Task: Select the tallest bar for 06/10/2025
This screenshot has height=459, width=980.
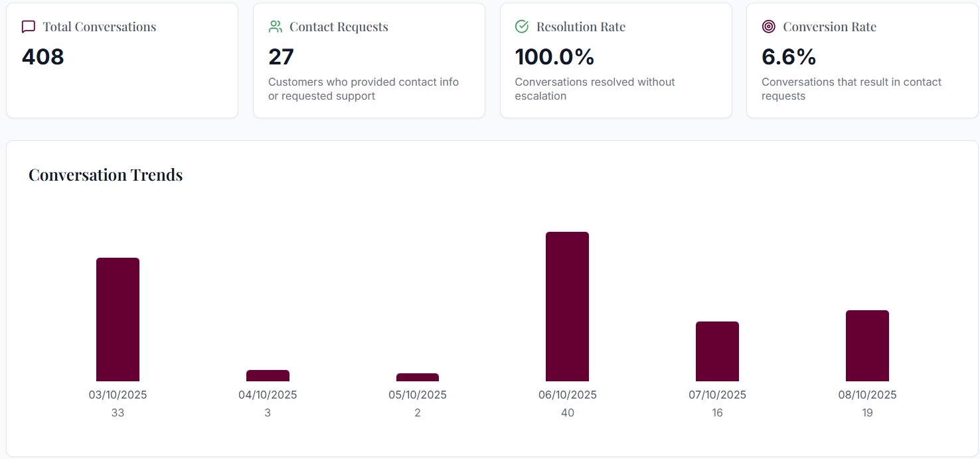Action: 567,306
